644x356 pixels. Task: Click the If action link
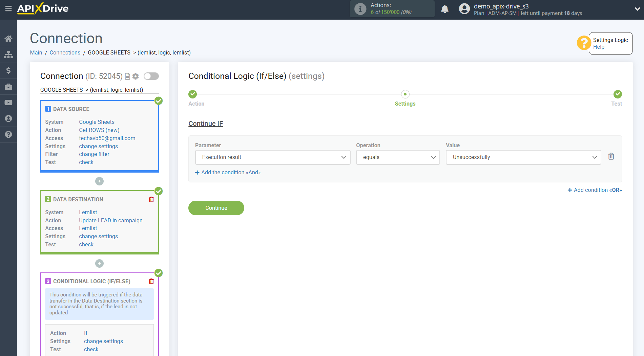click(x=86, y=333)
